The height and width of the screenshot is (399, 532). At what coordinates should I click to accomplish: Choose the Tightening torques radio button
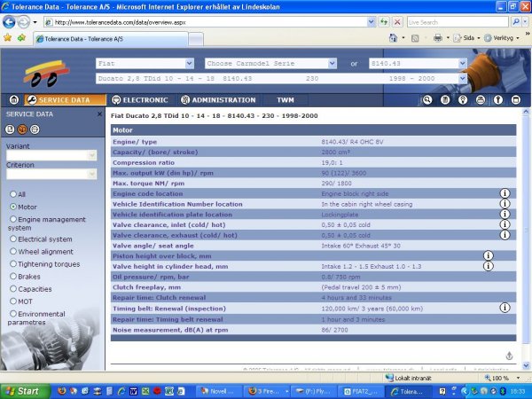click(x=12, y=263)
